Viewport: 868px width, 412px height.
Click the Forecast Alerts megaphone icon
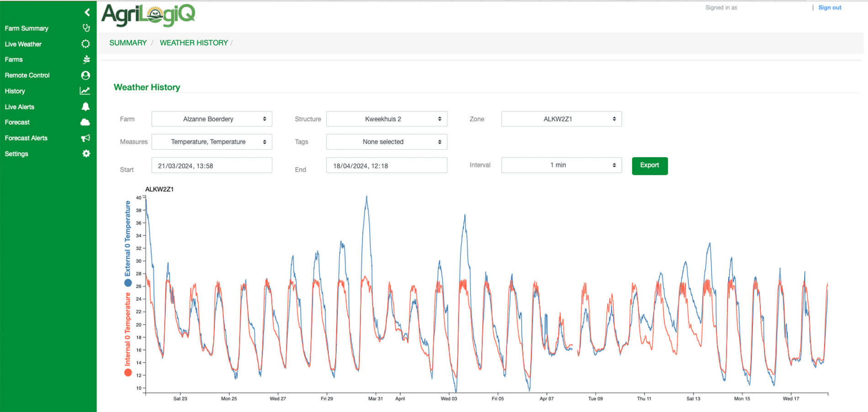coord(85,138)
